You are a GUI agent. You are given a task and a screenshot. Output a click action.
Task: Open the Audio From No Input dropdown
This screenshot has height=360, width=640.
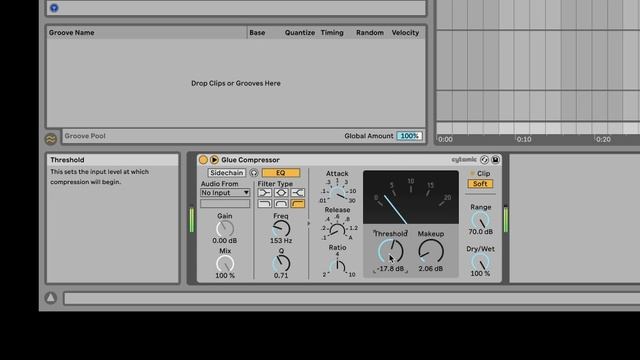[225, 193]
